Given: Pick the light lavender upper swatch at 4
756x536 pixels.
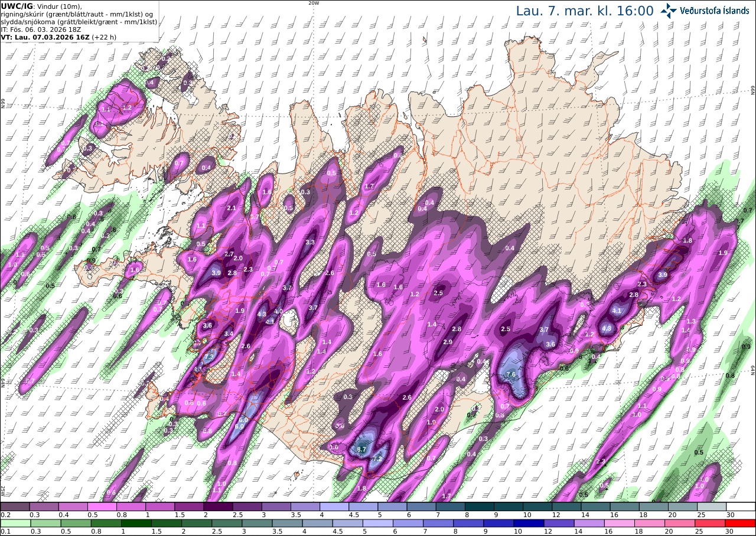Looking at the screenshot, I should click(334, 506).
